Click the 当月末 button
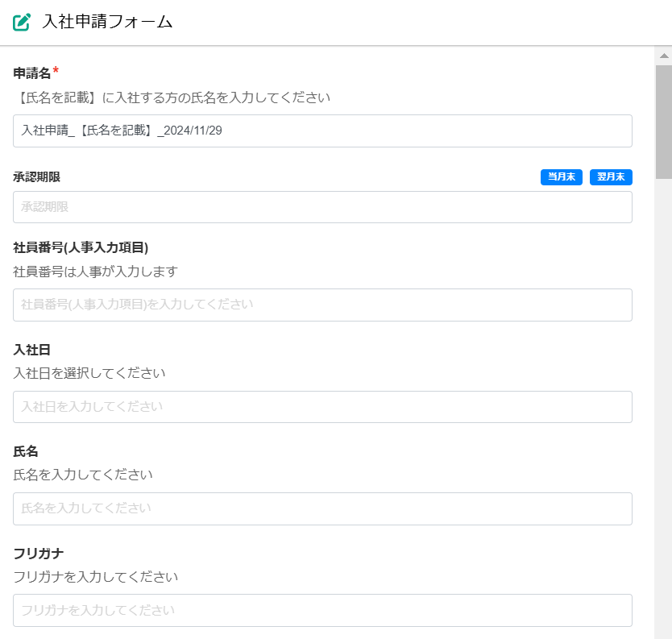 coord(561,177)
